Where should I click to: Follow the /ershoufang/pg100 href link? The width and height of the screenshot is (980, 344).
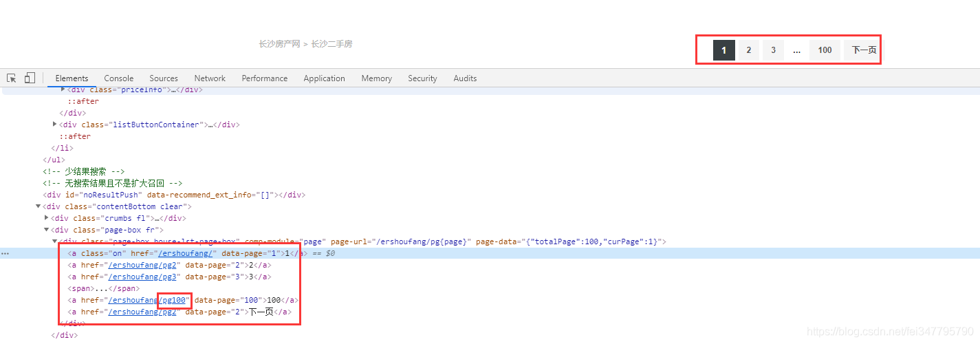pyautogui.click(x=147, y=300)
